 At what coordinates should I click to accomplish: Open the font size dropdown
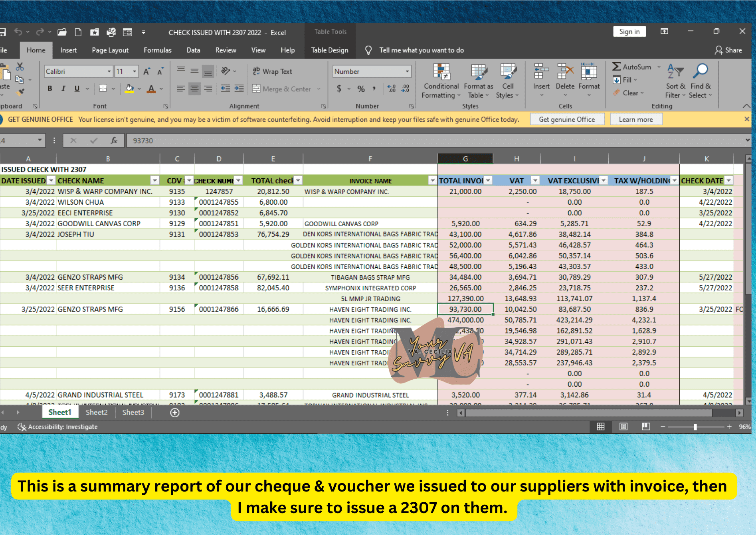(x=135, y=71)
